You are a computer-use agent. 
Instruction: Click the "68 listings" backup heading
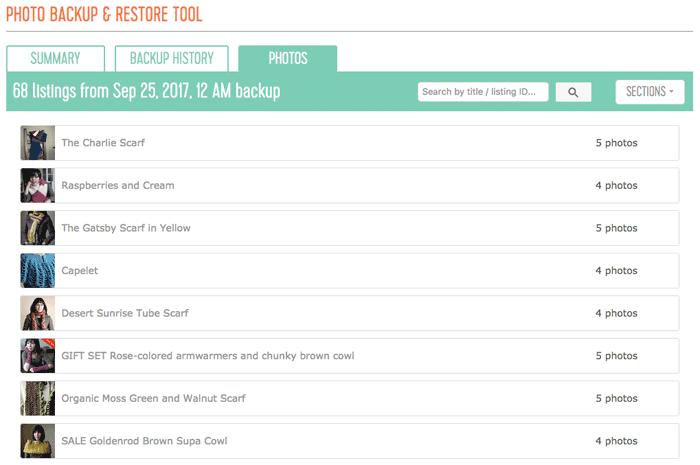point(146,91)
